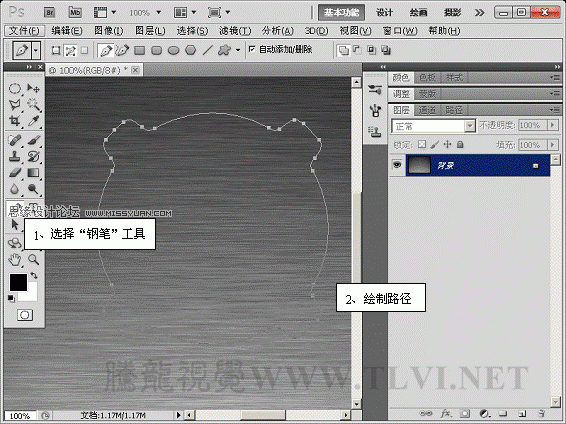Open the Layers panel flyout menu
The image size is (566, 424).
(555, 109)
